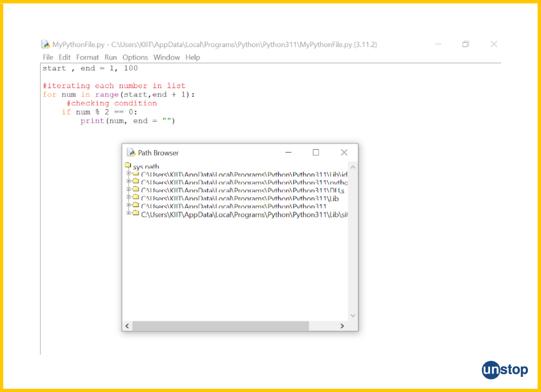The image size is (541, 392).
Task: Click the horizontal scrollbar thumb in Path Browser
Action: pos(221,326)
